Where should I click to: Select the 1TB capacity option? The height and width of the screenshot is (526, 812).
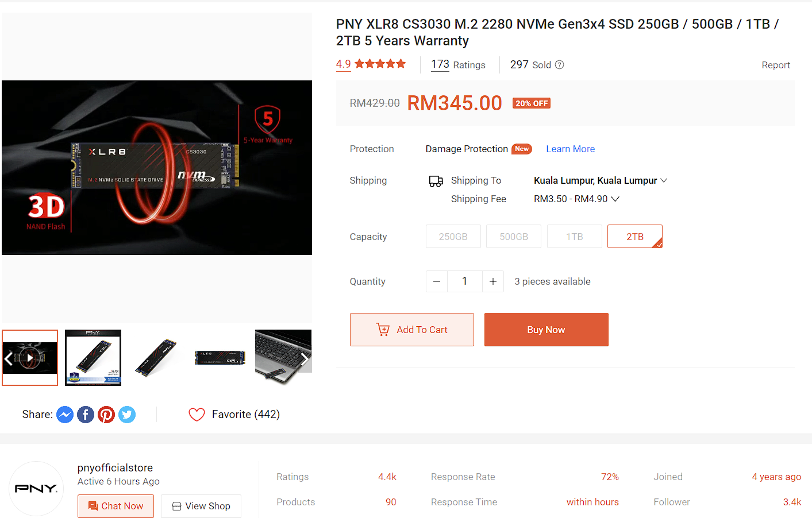[x=575, y=237]
